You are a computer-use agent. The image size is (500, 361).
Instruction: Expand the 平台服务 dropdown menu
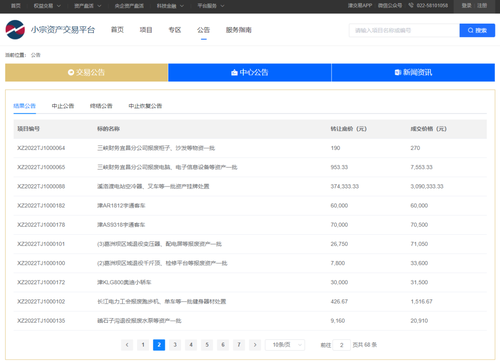pyautogui.click(x=211, y=6)
